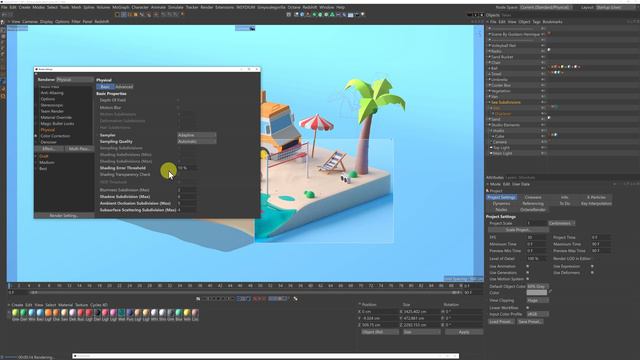Select the Umbrella object
Screen dimensions: 640x360
500,79
